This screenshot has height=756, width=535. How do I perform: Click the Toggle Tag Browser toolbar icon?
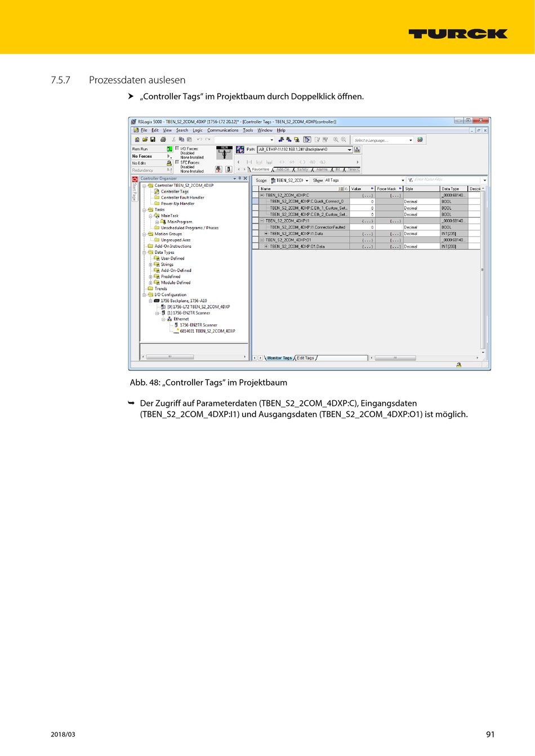tap(307, 140)
